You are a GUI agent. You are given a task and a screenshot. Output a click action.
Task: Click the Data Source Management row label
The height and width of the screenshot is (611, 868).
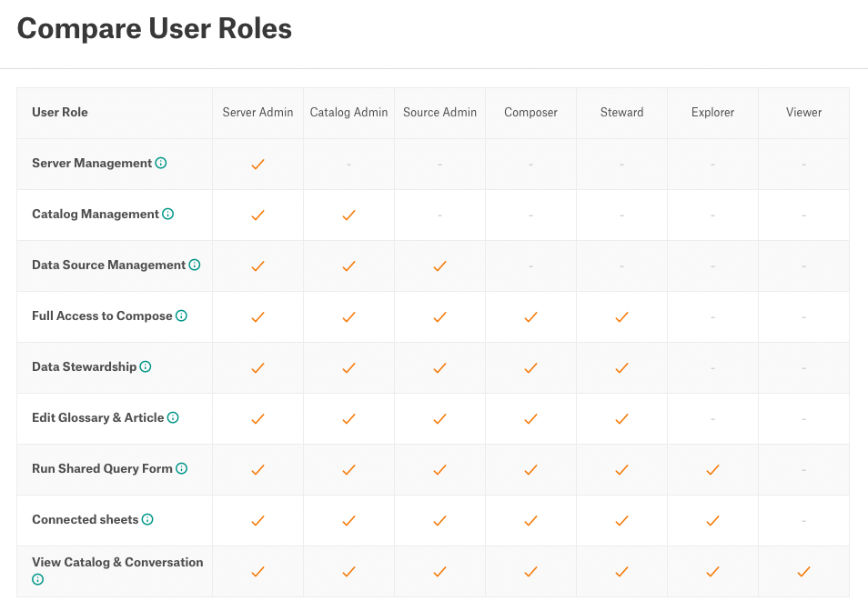click(108, 265)
